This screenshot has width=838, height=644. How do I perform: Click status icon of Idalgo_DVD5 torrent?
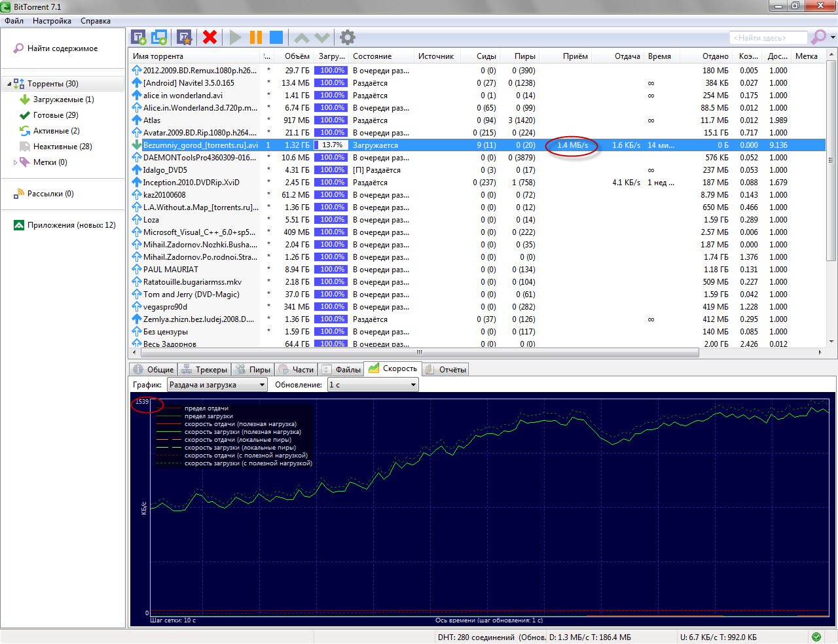pos(136,170)
